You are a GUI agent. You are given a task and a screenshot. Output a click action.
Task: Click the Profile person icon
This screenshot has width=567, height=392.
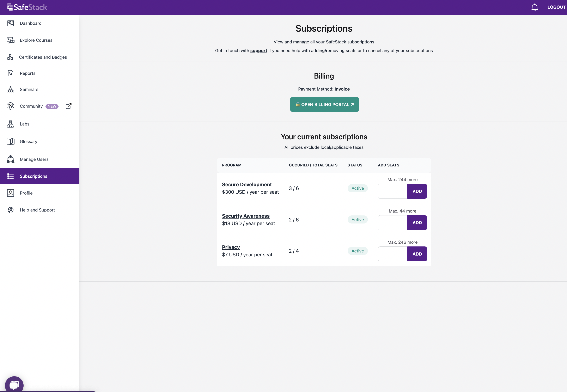(10, 193)
